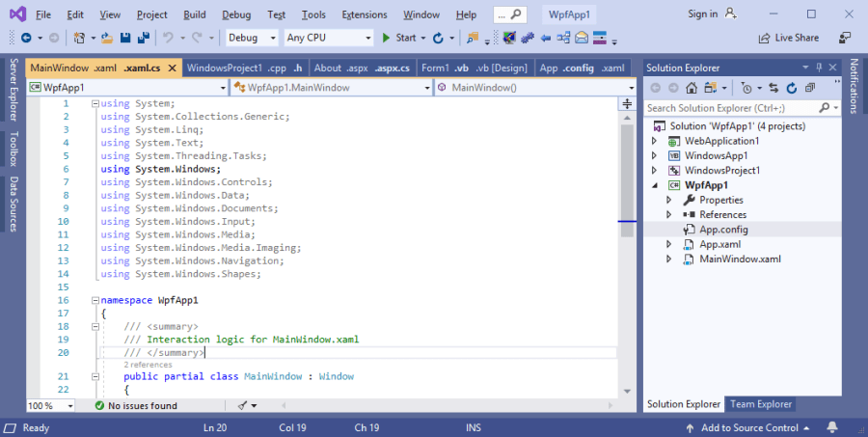Open the Debug configuration dropdown
This screenshot has width=868, height=437.
click(x=252, y=38)
